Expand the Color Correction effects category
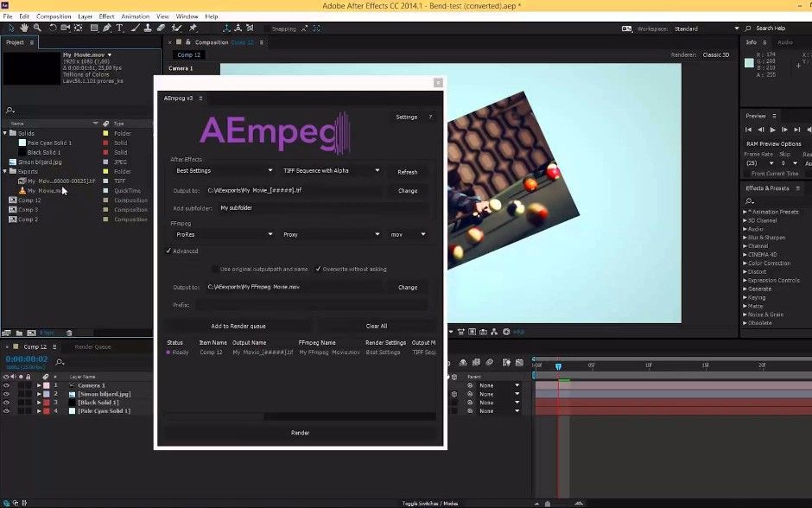The width and height of the screenshot is (812, 508). [745, 264]
